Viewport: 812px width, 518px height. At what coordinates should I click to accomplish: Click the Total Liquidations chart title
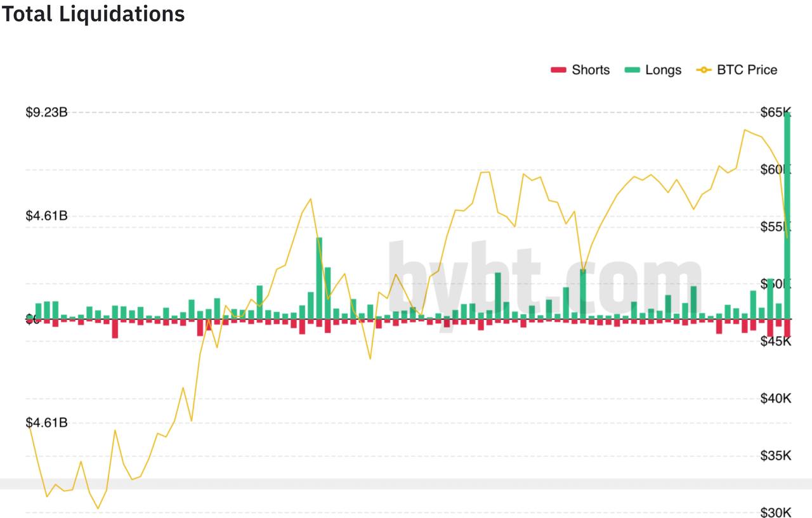pyautogui.click(x=93, y=14)
